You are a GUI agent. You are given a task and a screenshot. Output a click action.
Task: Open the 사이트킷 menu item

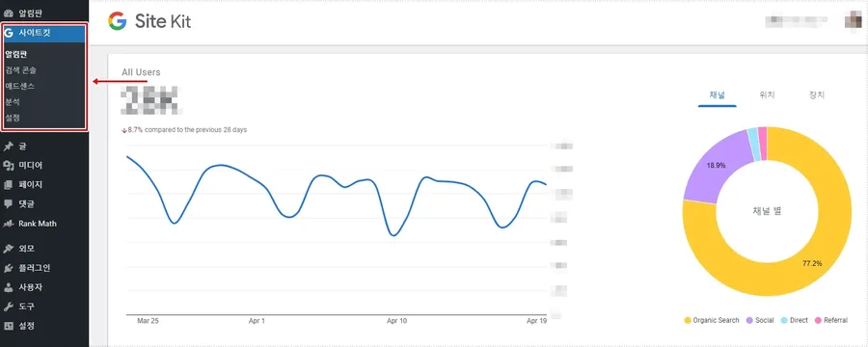click(x=44, y=33)
